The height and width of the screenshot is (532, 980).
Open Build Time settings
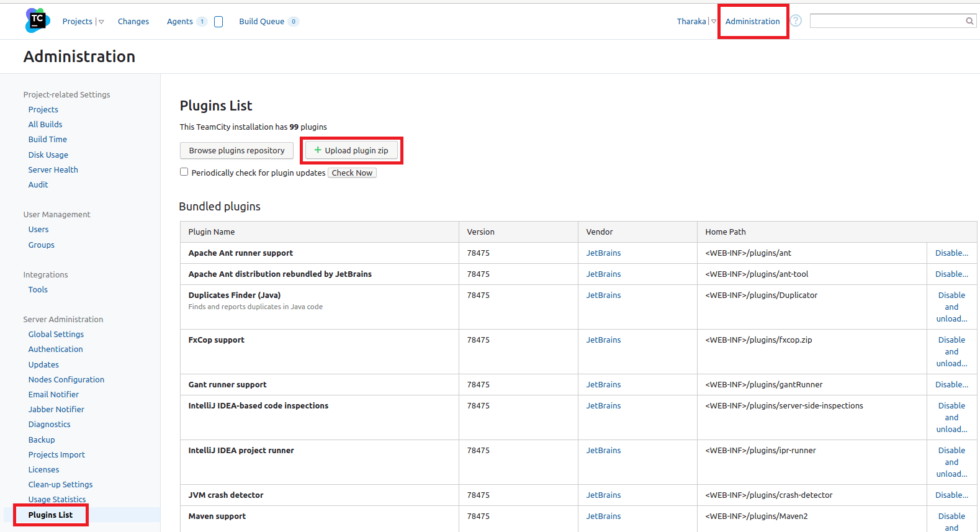(47, 139)
